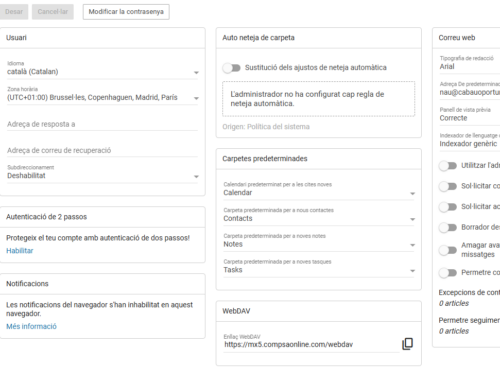Click the Desar button

14,12
